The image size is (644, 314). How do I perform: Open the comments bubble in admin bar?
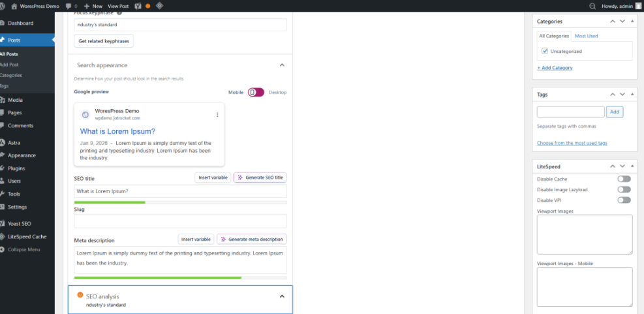(71, 6)
